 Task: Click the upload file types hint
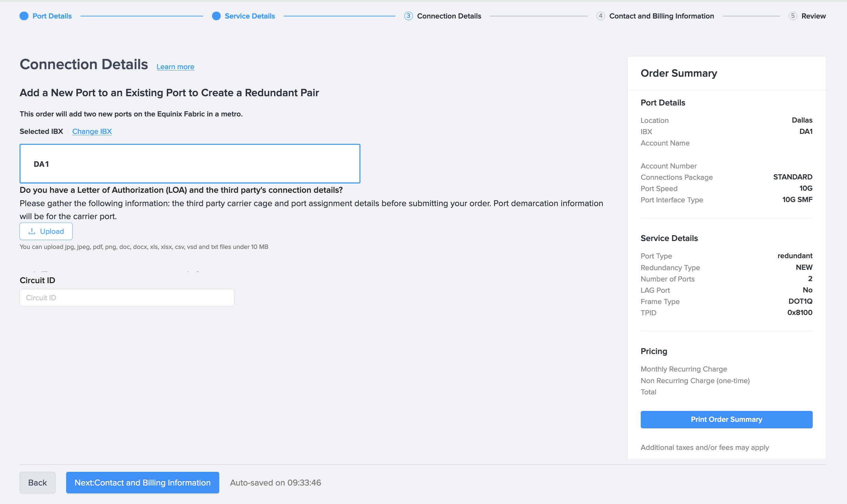pos(144,247)
